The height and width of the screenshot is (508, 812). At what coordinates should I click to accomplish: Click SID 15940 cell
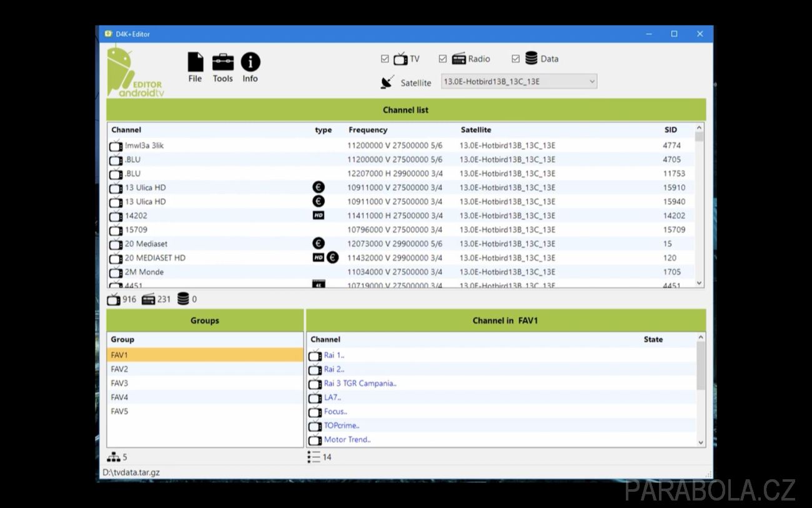pos(674,201)
